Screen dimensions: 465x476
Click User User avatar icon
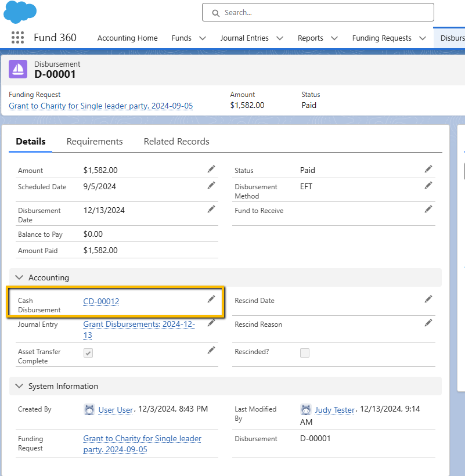coord(89,409)
